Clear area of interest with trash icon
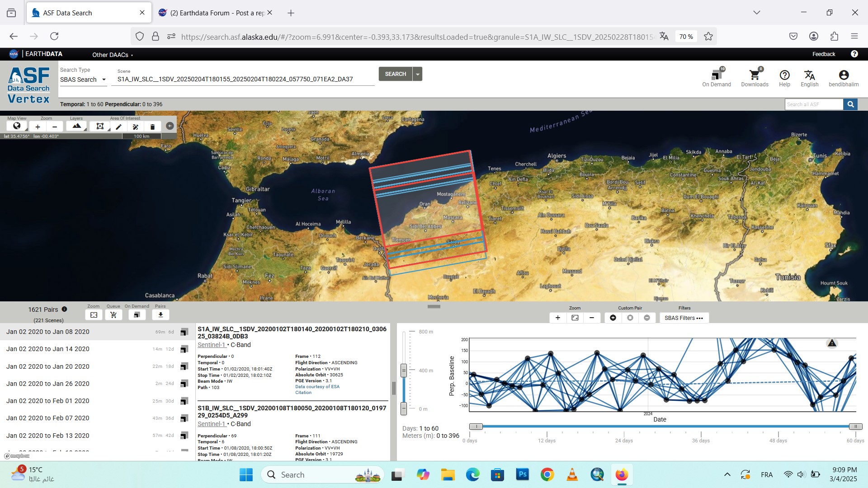 click(x=152, y=127)
